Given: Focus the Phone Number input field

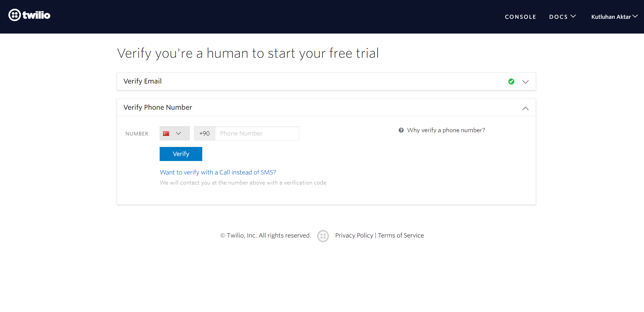Looking at the screenshot, I should (257, 134).
